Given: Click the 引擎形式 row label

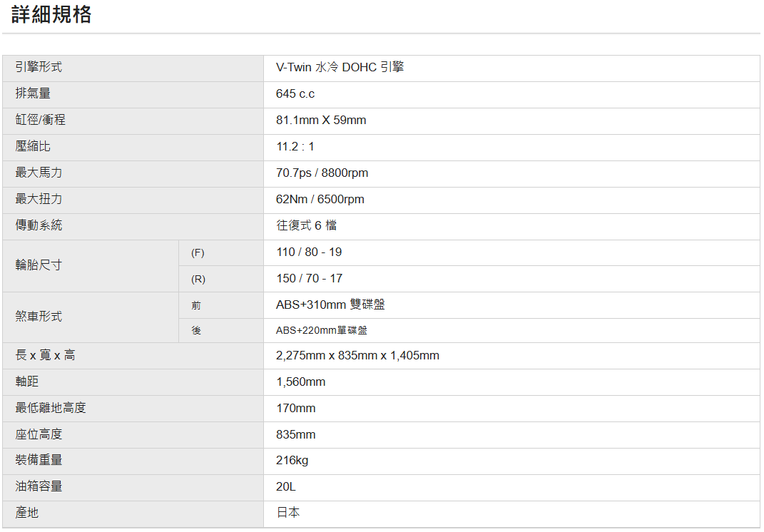Looking at the screenshot, I should (x=39, y=67).
